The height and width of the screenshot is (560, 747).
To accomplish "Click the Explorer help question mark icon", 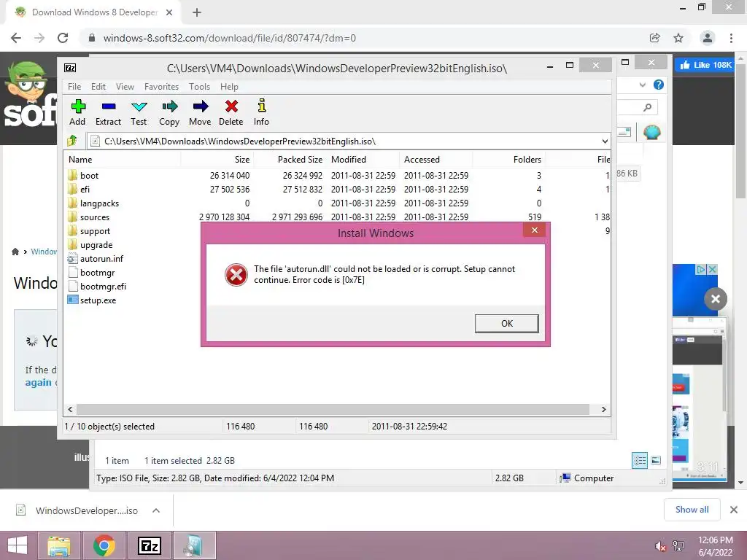I will 659,85.
